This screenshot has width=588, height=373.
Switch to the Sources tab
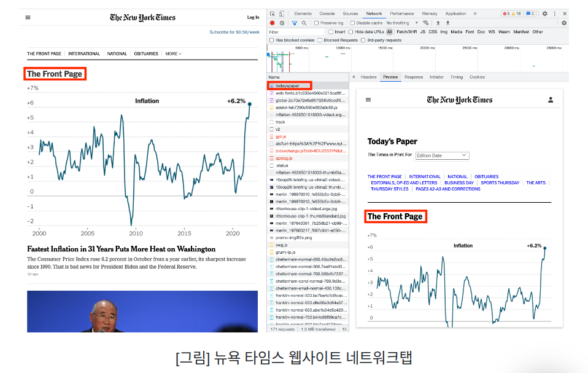[x=350, y=14]
